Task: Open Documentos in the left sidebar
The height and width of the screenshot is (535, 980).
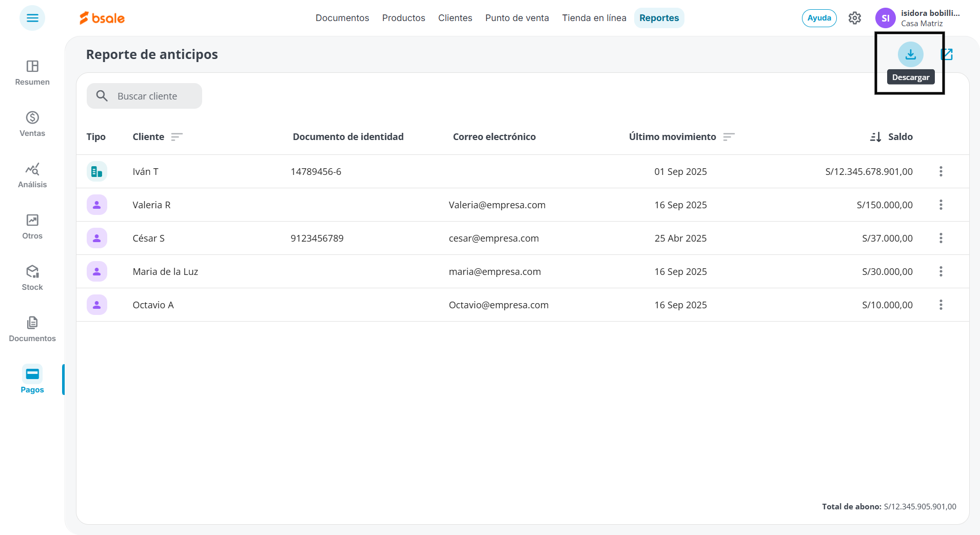Action: coord(32,329)
